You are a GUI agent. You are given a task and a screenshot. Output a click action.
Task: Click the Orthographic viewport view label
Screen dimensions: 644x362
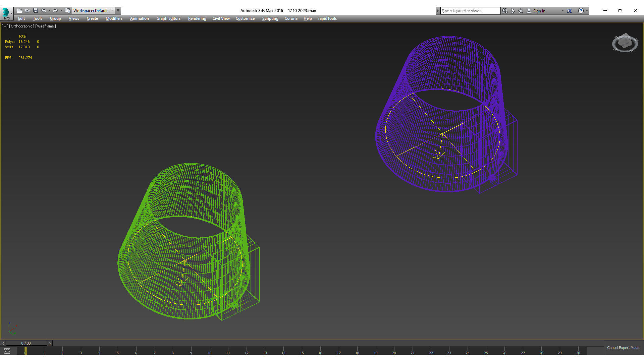pos(21,26)
